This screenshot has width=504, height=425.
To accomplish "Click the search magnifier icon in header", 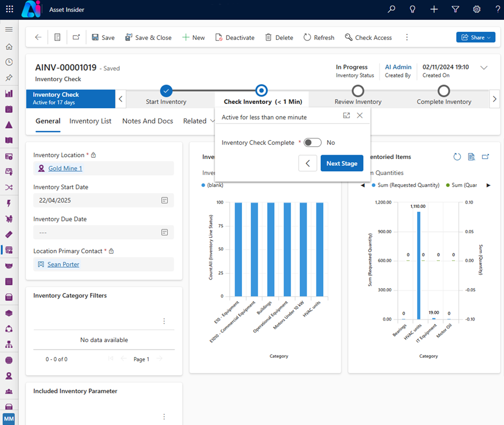I will coord(391,9).
